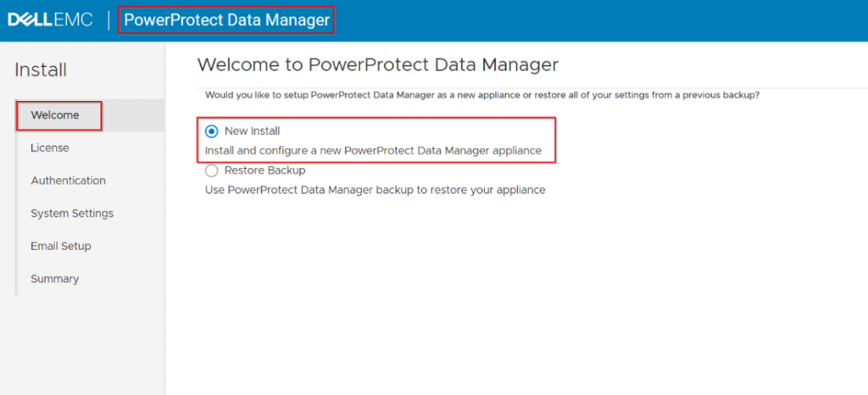Open the Authentication step
The width and height of the screenshot is (868, 395).
tap(68, 181)
